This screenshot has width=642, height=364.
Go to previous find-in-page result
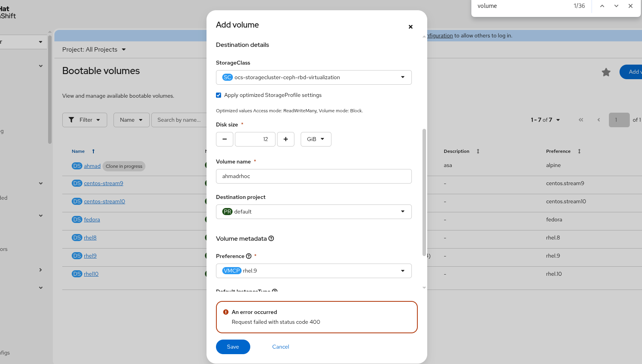[602, 6]
